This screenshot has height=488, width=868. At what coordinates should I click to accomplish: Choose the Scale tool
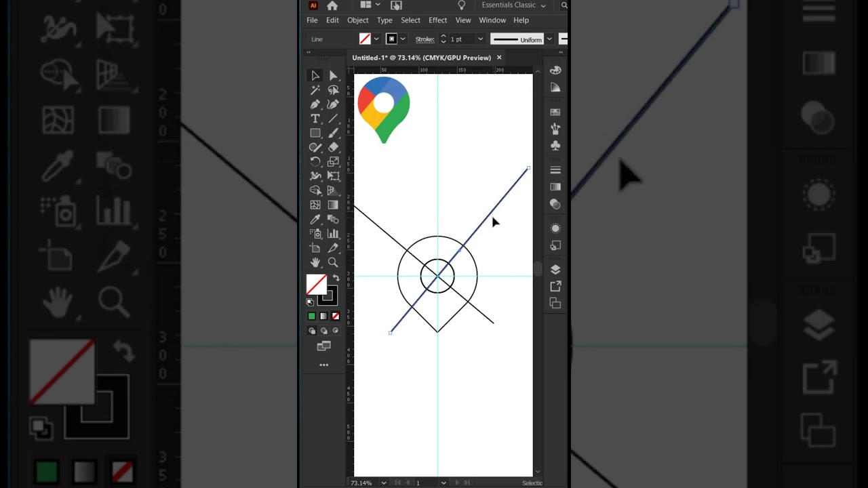tap(333, 161)
